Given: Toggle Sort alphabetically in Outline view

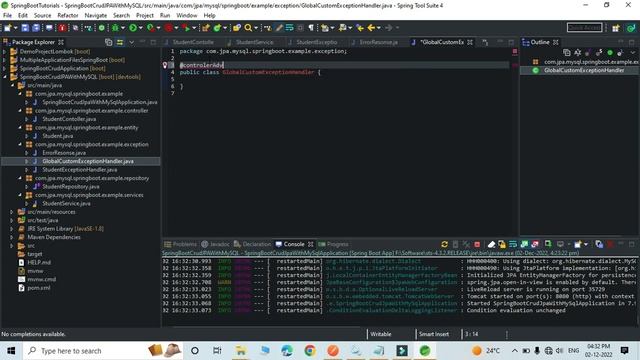Looking at the screenshot, I should coord(578,53).
